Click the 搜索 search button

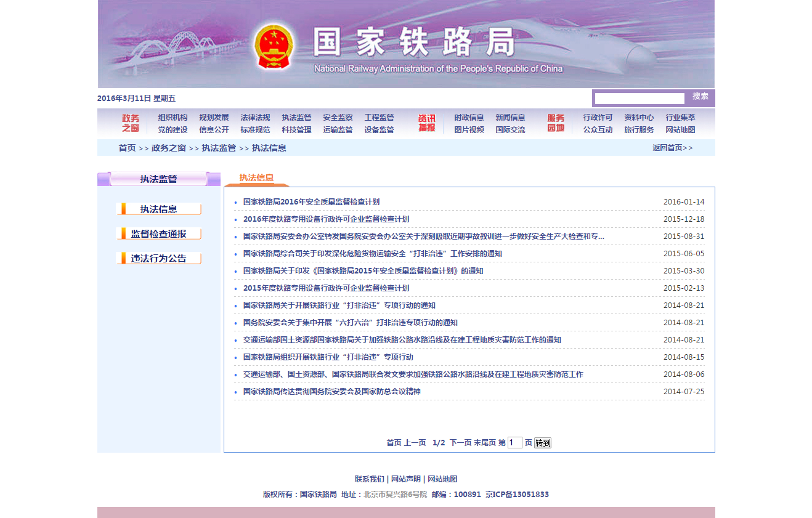(700, 97)
